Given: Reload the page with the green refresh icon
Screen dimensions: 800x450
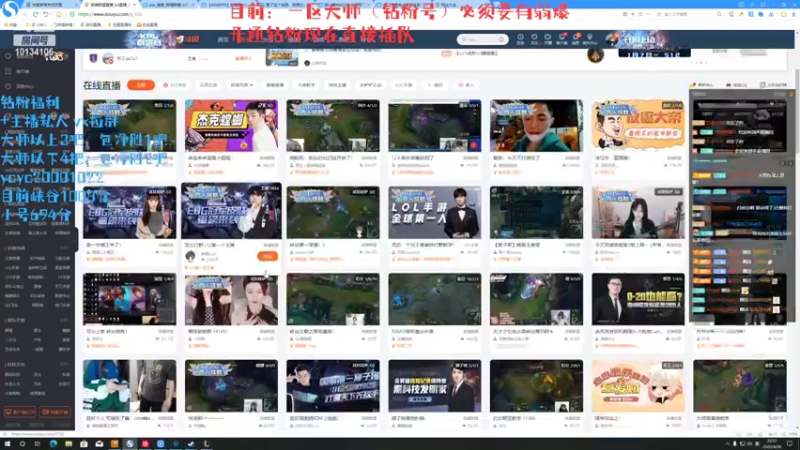Looking at the screenshot, I should [36, 14].
